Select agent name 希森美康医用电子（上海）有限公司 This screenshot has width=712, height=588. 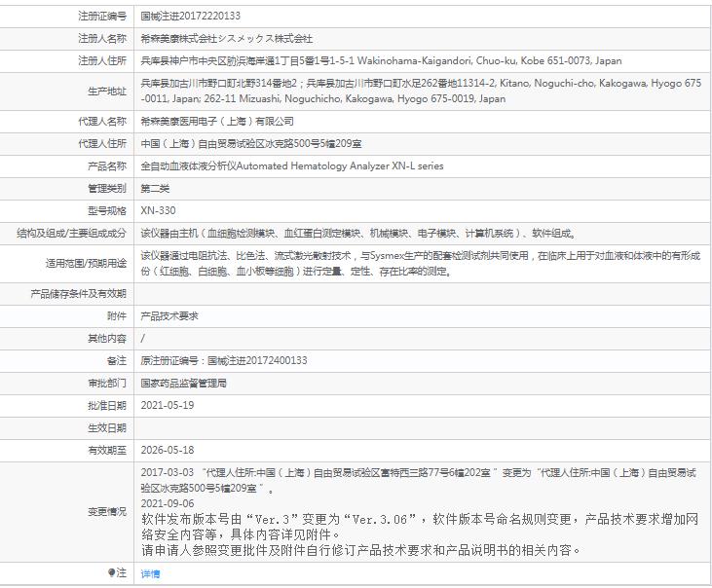pos(217,121)
